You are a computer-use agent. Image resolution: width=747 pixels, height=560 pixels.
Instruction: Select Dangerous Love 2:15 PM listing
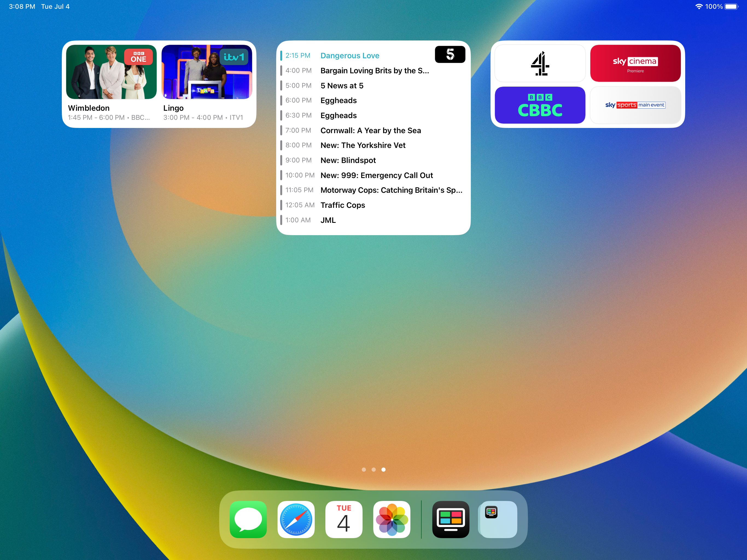(349, 56)
